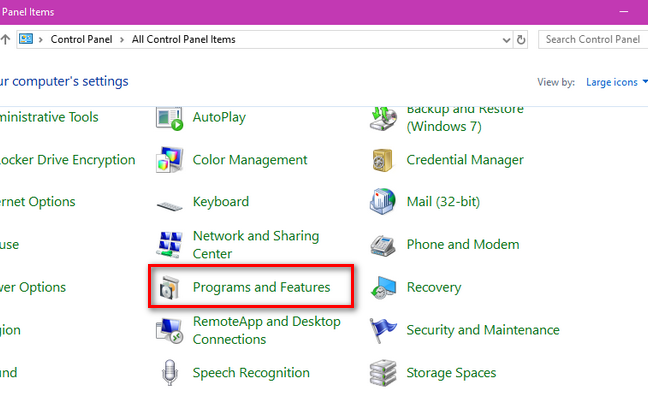648x400 pixels.
Task: Open the AutoPlay icon
Action: (169, 119)
